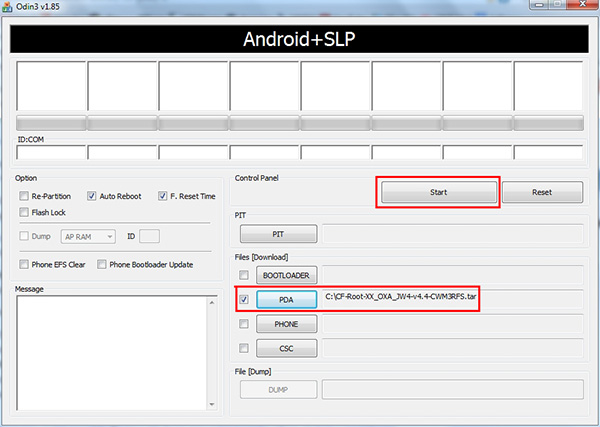The width and height of the screenshot is (600, 427).
Task: Open the PIT file browser button
Action: (279, 234)
